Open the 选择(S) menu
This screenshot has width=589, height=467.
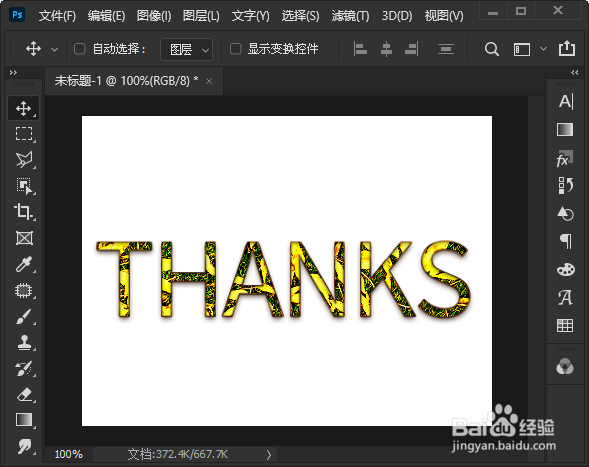click(301, 16)
